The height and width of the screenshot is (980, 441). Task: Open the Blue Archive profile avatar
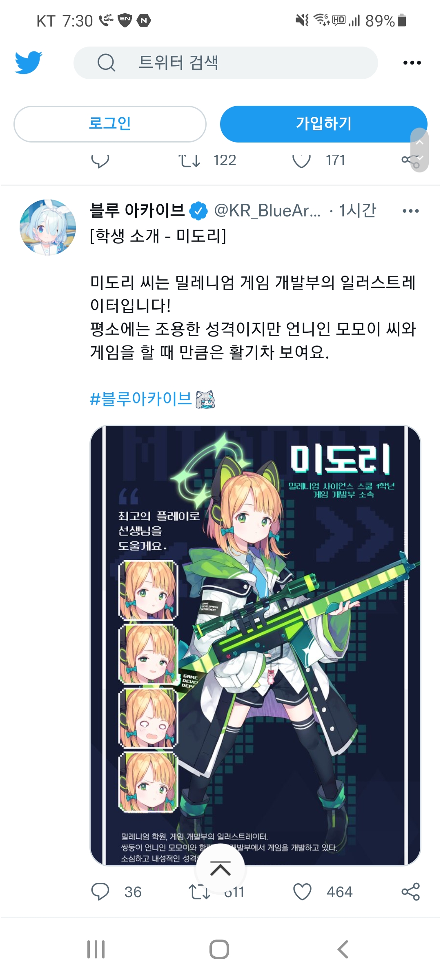tap(48, 227)
